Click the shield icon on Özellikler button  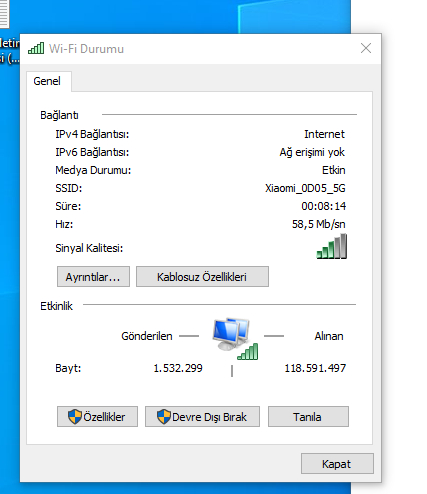tap(75, 417)
